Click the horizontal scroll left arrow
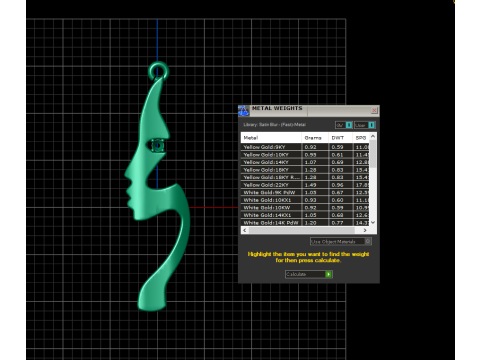480x360 pixels. [245, 230]
